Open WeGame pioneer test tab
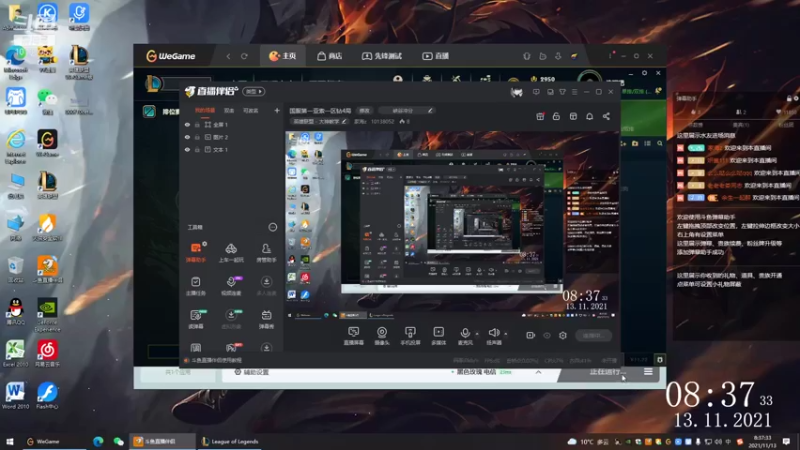The height and width of the screenshot is (450, 800). pyautogui.click(x=382, y=56)
